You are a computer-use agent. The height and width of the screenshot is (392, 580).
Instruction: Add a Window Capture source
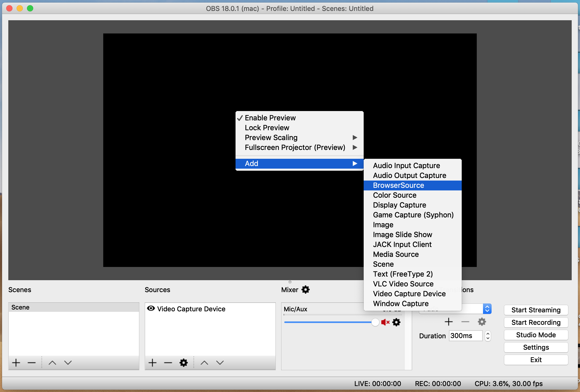pyautogui.click(x=412, y=304)
